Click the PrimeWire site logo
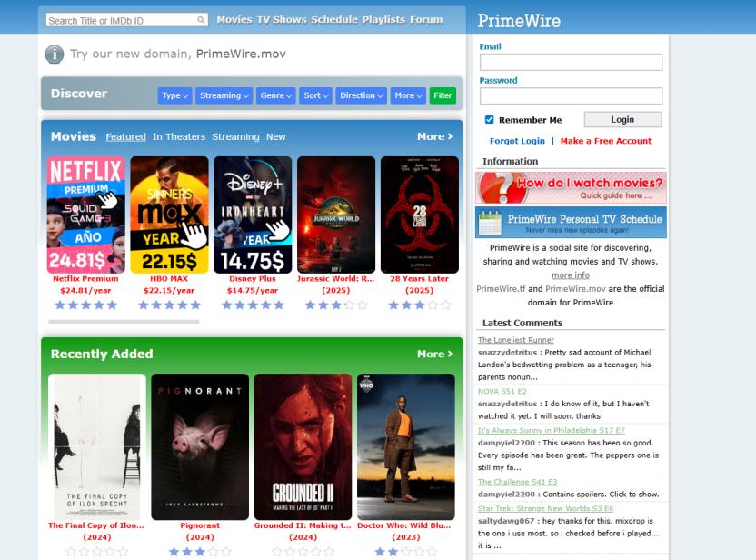Viewport: 756px width, 560px height. (519, 21)
